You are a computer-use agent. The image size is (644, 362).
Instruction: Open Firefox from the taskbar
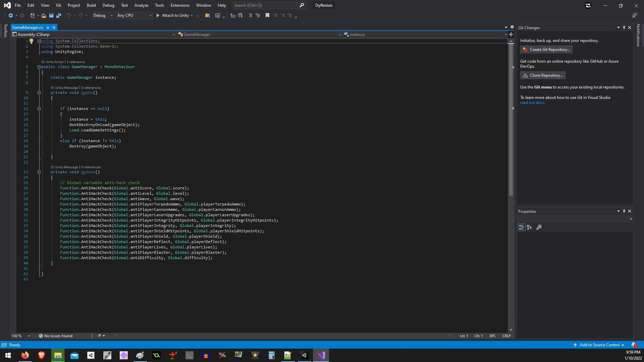coord(25,355)
